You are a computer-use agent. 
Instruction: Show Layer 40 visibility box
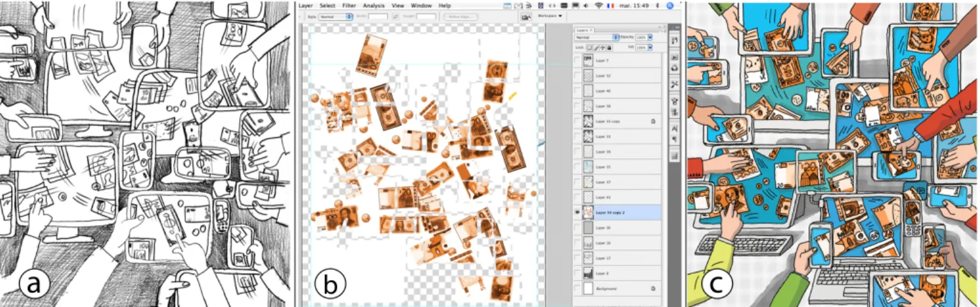[x=578, y=91]
